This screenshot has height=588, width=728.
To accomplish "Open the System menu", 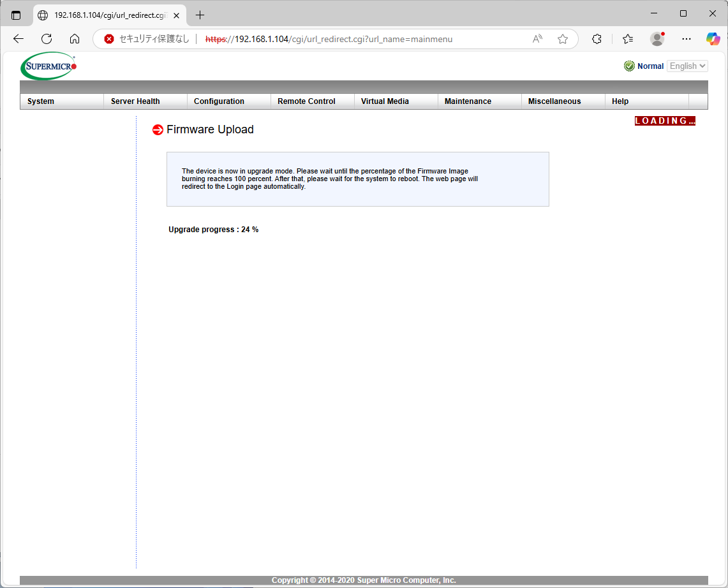I will coord(41,101).
